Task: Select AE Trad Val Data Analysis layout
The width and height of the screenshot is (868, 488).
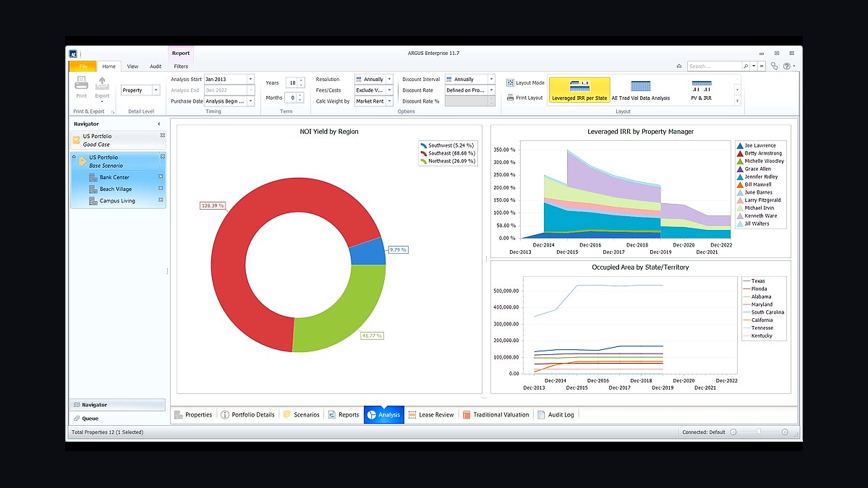Action: coord(640,90)
